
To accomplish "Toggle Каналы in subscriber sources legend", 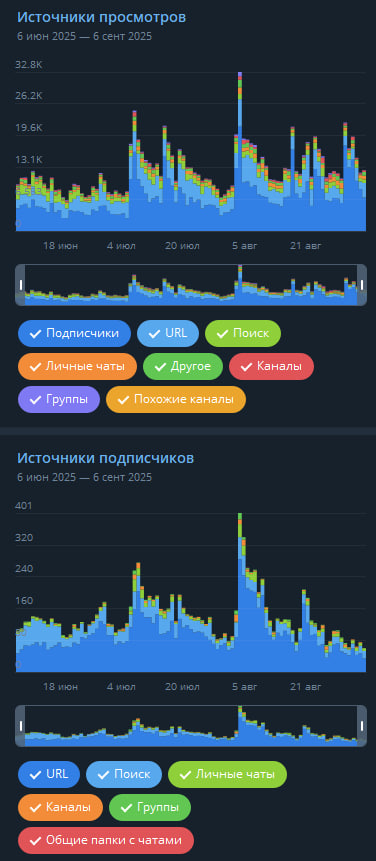I will (x=60, y=807).
